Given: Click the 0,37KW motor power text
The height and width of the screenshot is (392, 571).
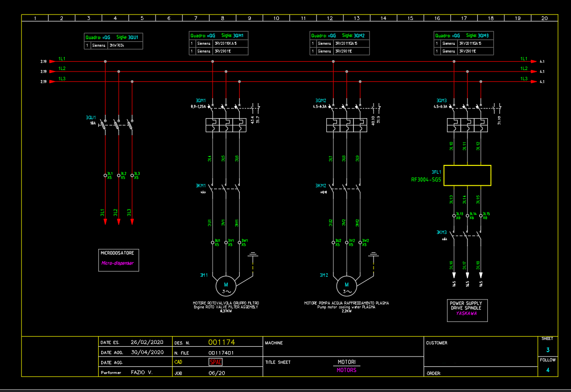Looking at the screenshot, I should click(x=226, y=311).
